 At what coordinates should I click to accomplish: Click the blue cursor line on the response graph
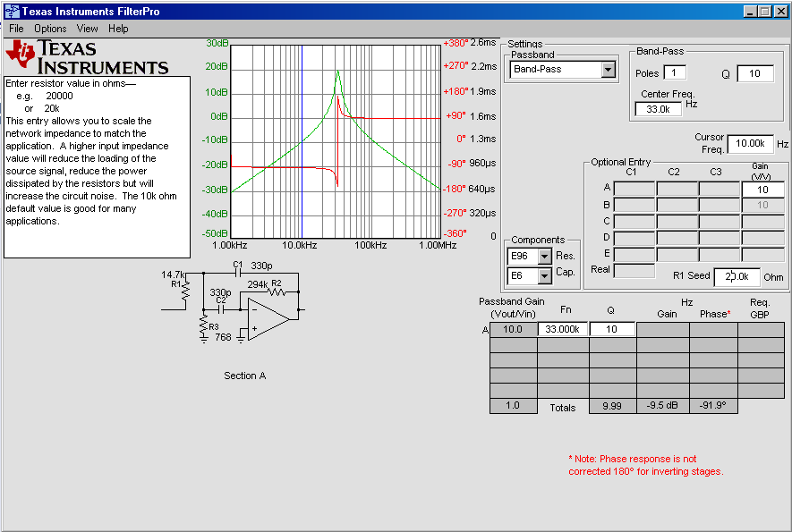click(x=302, y=141)
